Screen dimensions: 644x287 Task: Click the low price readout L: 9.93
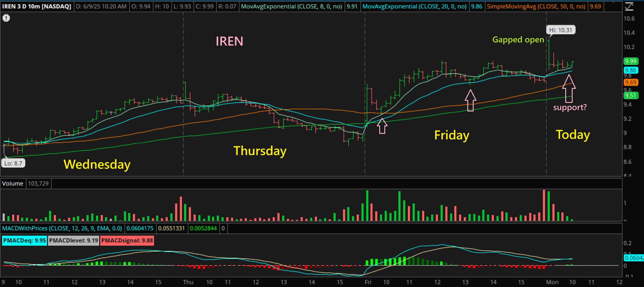click(x=182, y=6)
